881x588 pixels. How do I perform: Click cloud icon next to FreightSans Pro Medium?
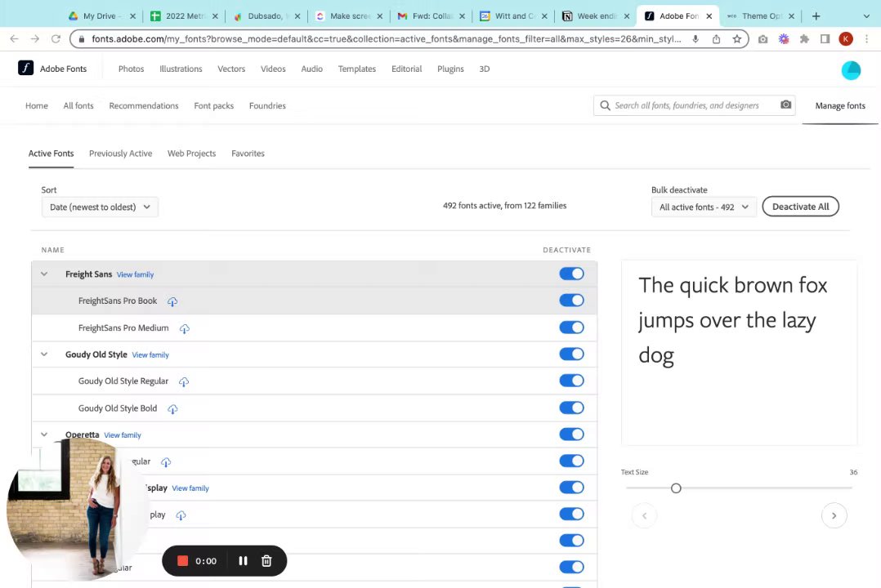[x=185, y=328]
